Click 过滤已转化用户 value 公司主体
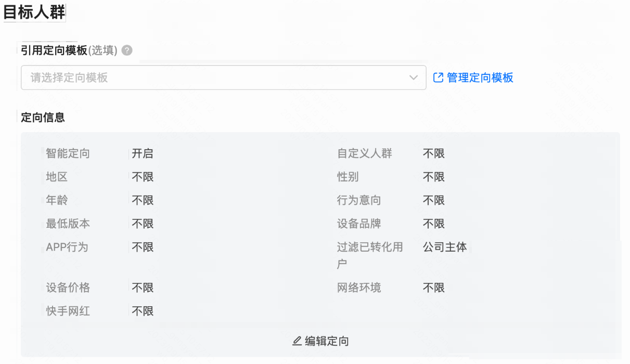This screenshot has width=630, height=364. (x=445, y=247)
